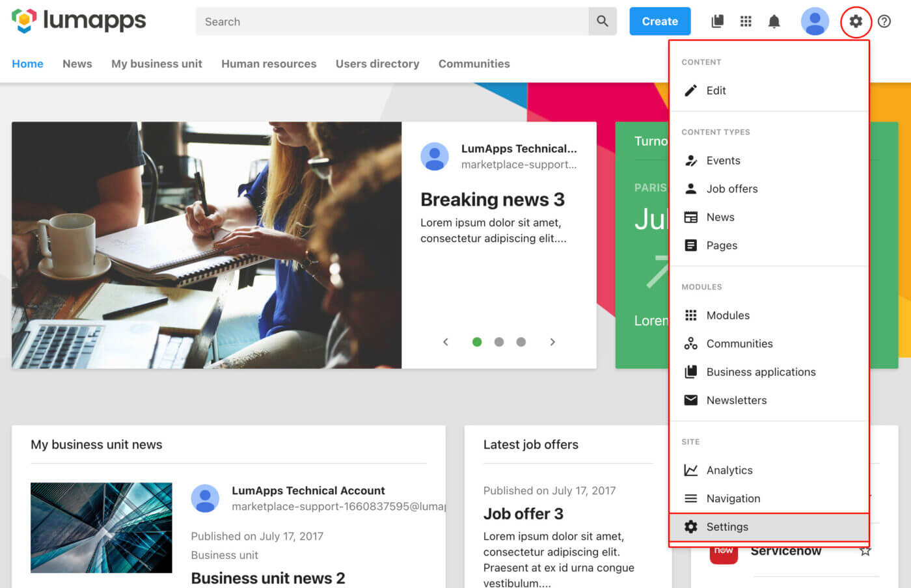911x588 pixels.
Task: Open the Breaking news 3 article
Action: [493, 200]
